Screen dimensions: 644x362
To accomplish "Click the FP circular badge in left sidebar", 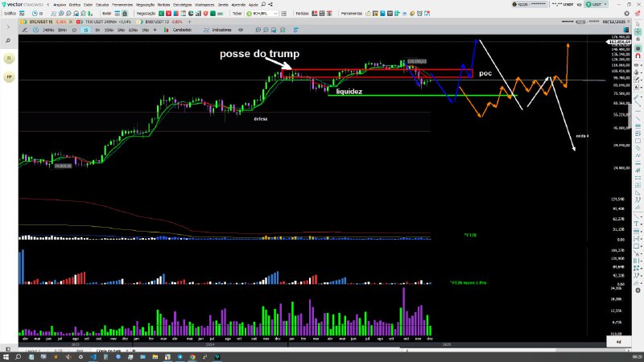I will (x=9, y=77).
